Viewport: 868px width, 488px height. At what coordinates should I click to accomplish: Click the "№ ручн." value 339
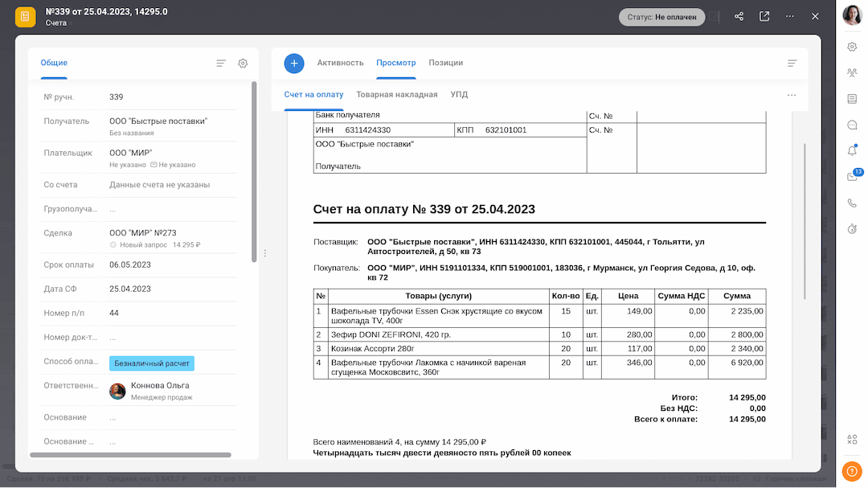click(117, 97)
